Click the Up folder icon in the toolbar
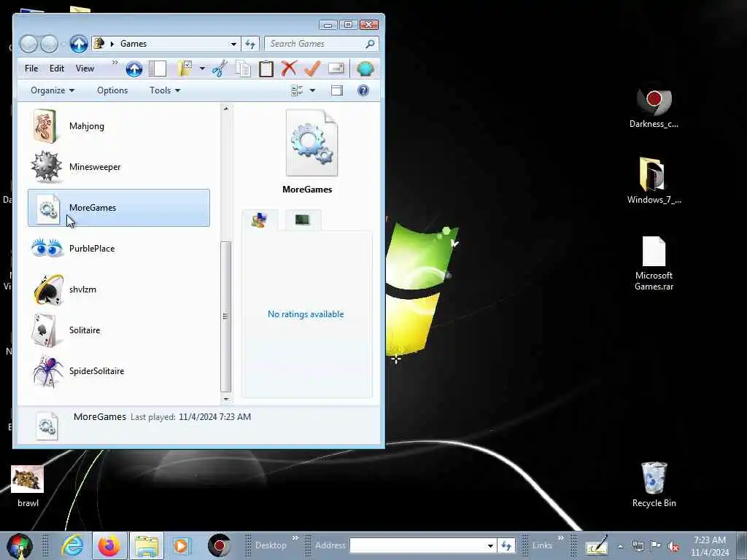The image size is (747, 560). point(134,69)
